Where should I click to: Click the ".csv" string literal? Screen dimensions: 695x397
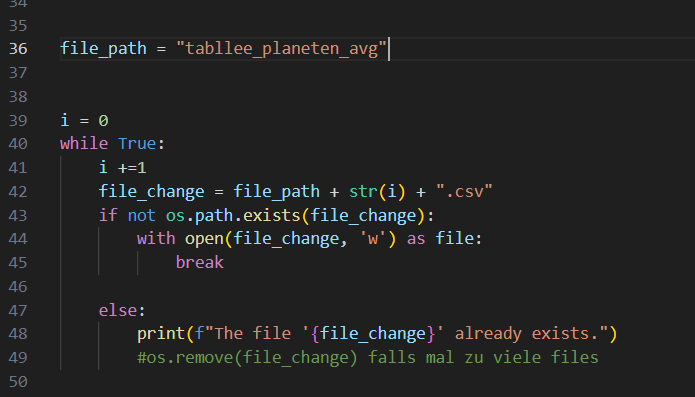pos(464,191)
